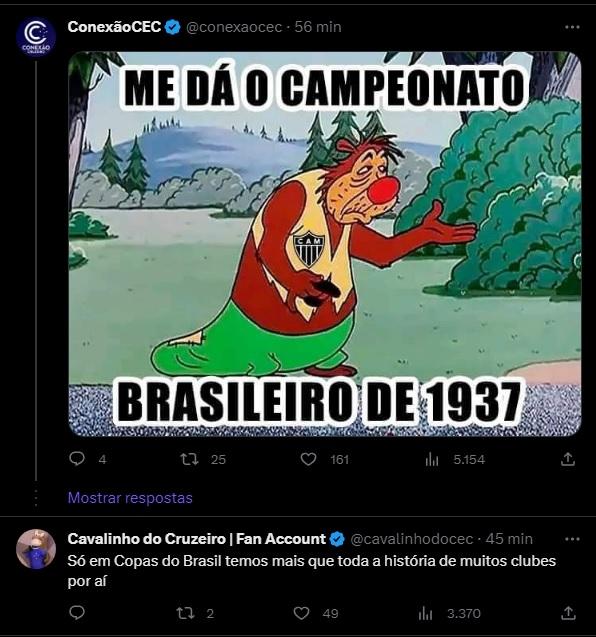596x637 pixels.
Task: Open the 45 min timestamp of the reply
Action: [x=509, y=539]
